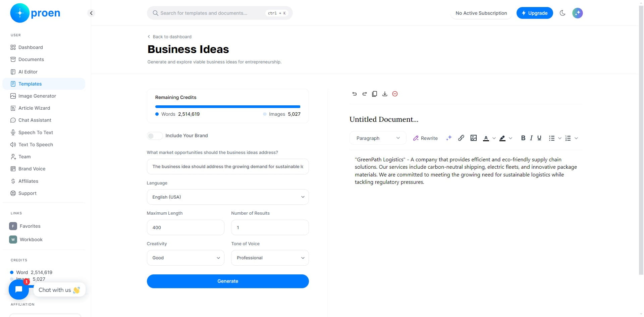Click the No Active Subscription badge
644x317 pixels.
point(481,13)
